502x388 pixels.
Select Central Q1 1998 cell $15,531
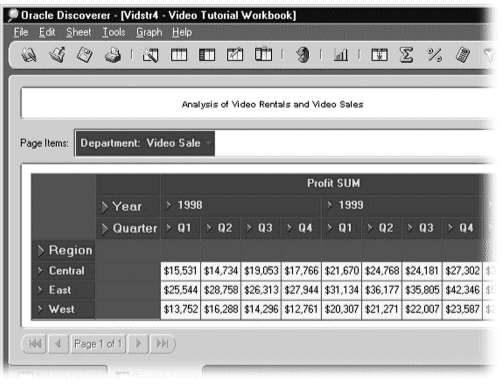click(180, 271)
